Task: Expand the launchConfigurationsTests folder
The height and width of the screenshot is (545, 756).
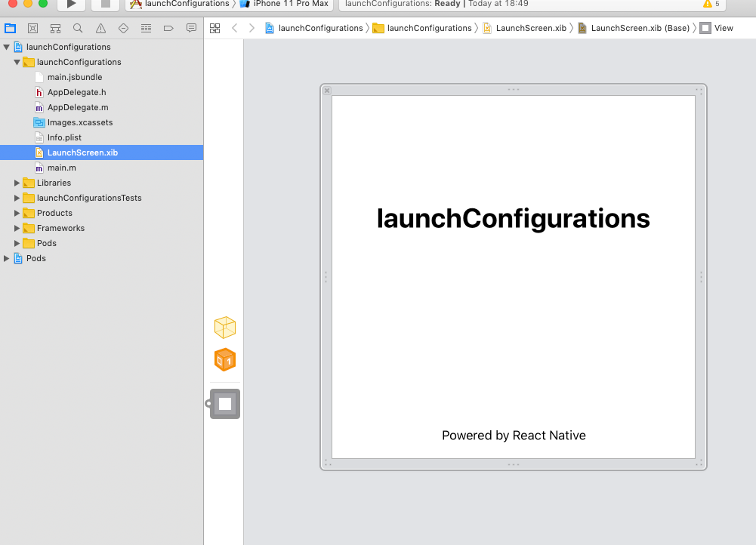Action: click(x=17, y=198)
